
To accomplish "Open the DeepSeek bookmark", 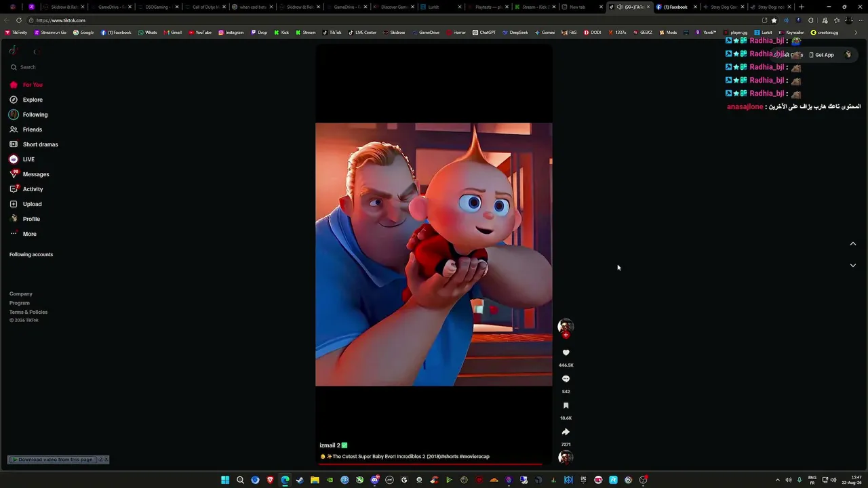I will click(515, 33).
